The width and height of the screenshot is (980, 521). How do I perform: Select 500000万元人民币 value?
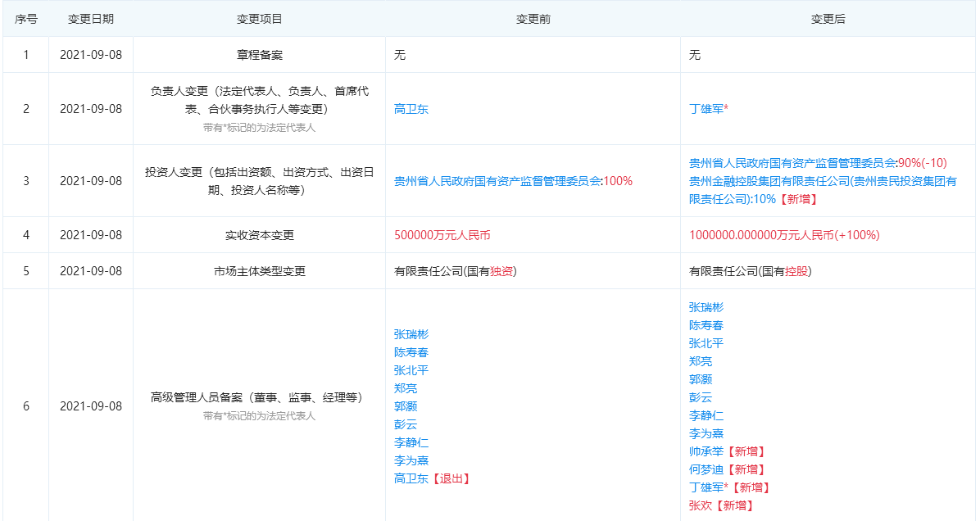pyautogui.click(x=442, y=235)
